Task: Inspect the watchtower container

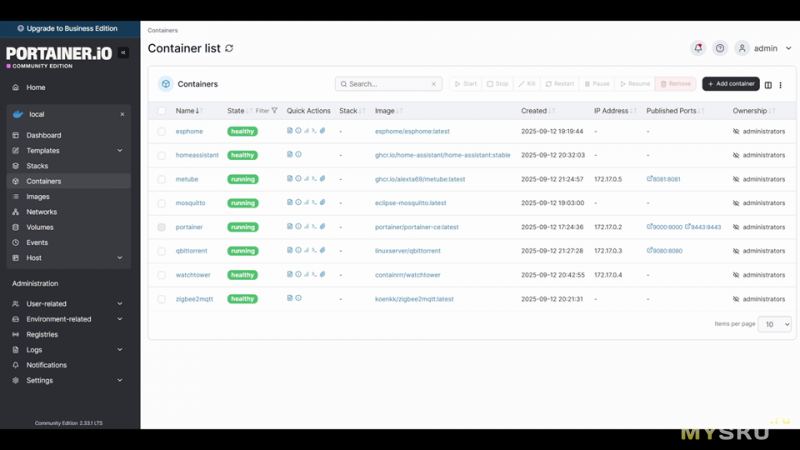Action: [298, 274]
